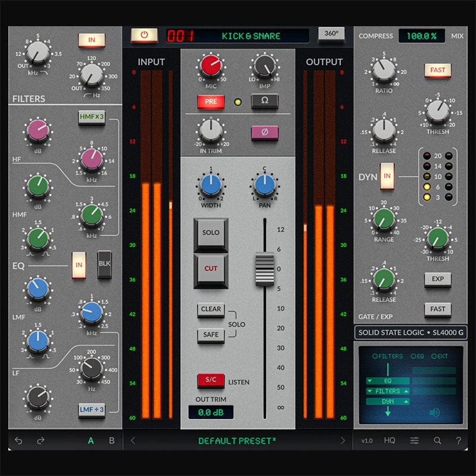Click the v1.0 version label
The image size is (476, 476).
tap(367, 440)
